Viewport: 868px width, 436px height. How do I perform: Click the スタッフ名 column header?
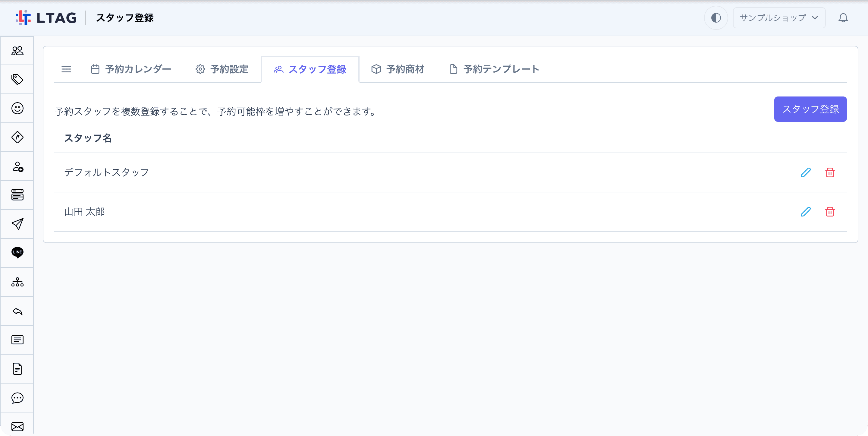(x=88, y=138)
